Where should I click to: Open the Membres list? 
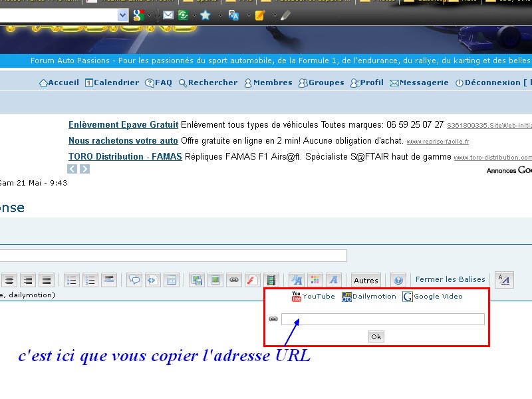[268, 82]
